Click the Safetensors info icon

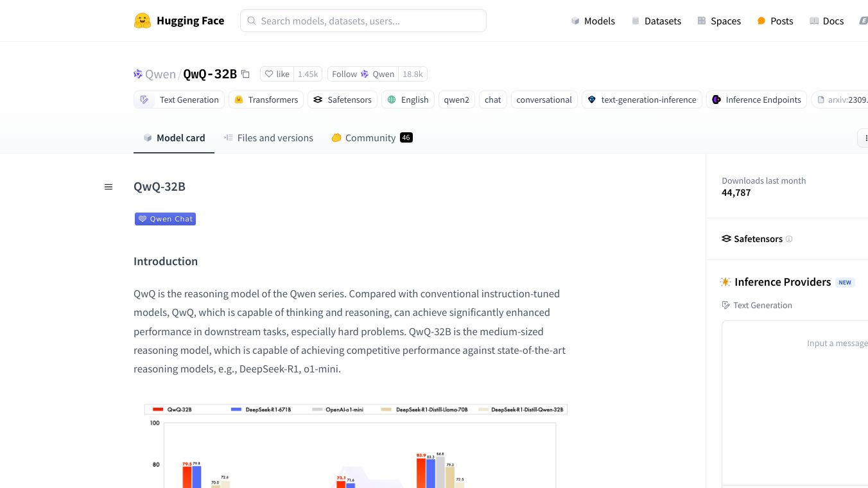tap(789, 239)
